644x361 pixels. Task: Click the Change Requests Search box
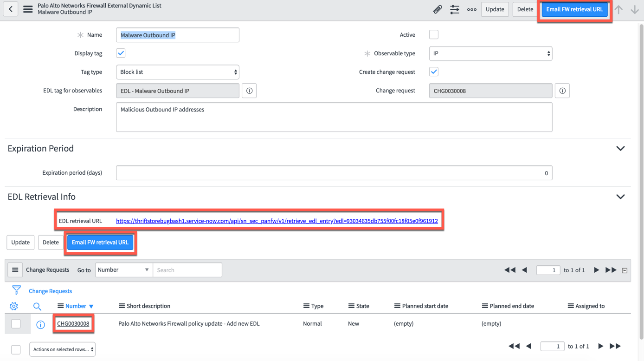(187, 270)
